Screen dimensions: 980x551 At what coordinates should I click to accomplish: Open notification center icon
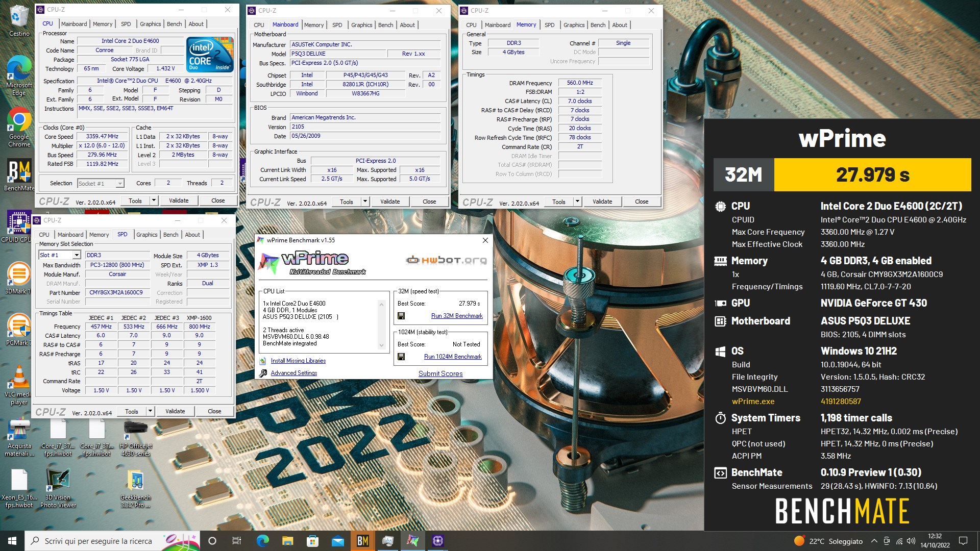[963, 541]
